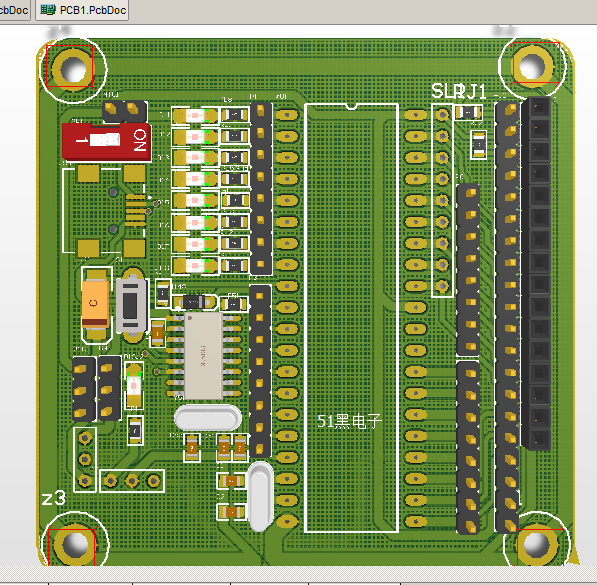This screenshot has width=597, height=585.
Task: Click the z3 silkscreen label
Action: pos(54,498)
